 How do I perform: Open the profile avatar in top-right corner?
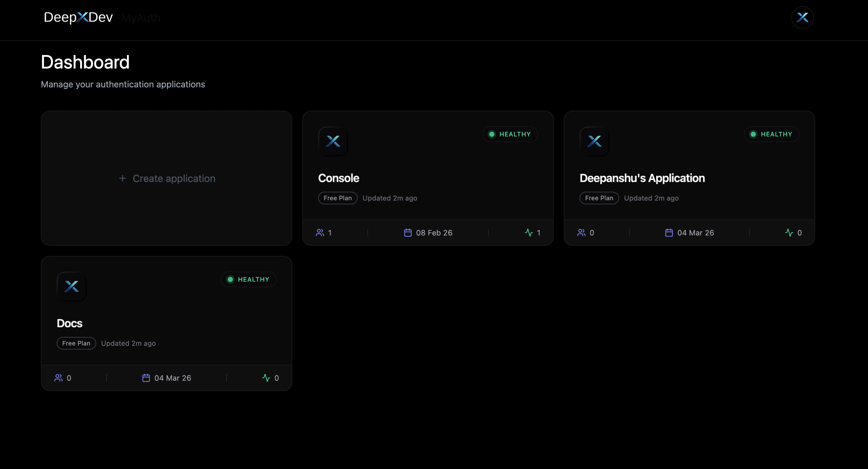pyautogui.click(x=802, y=18)
